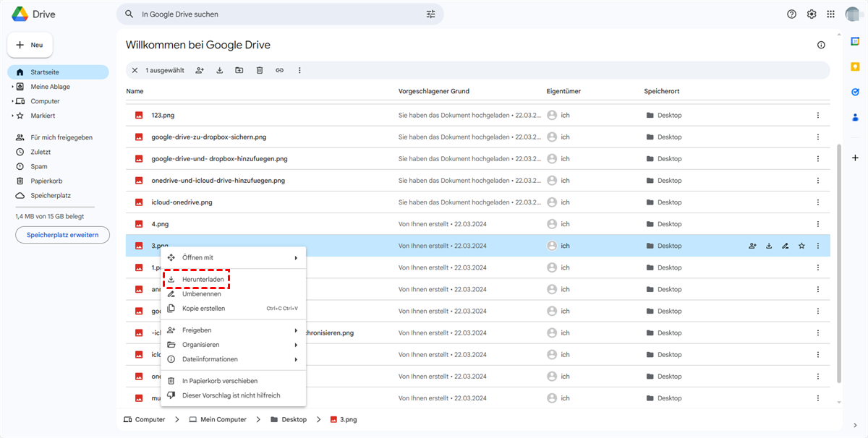This screenshot has width=868, height=438.
Task: Copy link using the link icon
Action: [x=279, y=70]
